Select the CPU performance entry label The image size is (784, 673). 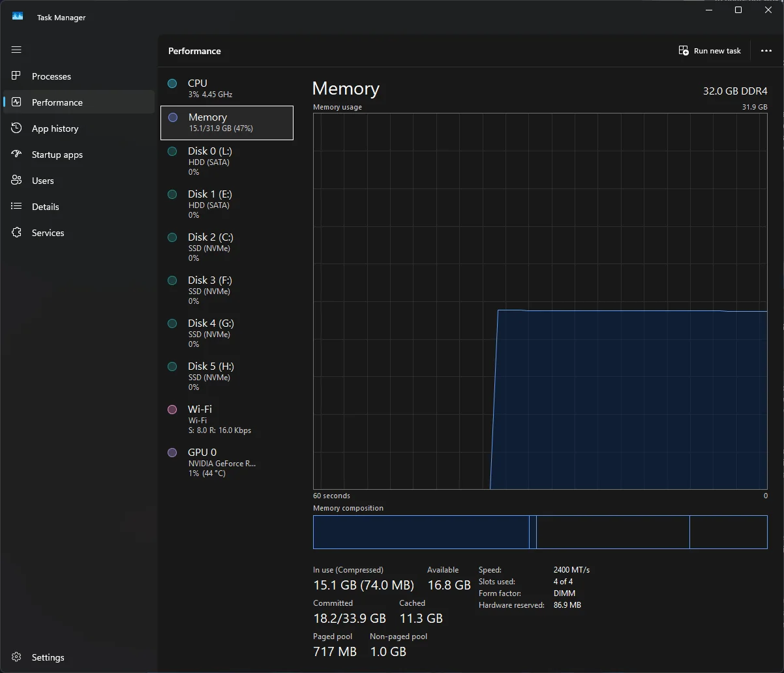(x=198, y=83)
